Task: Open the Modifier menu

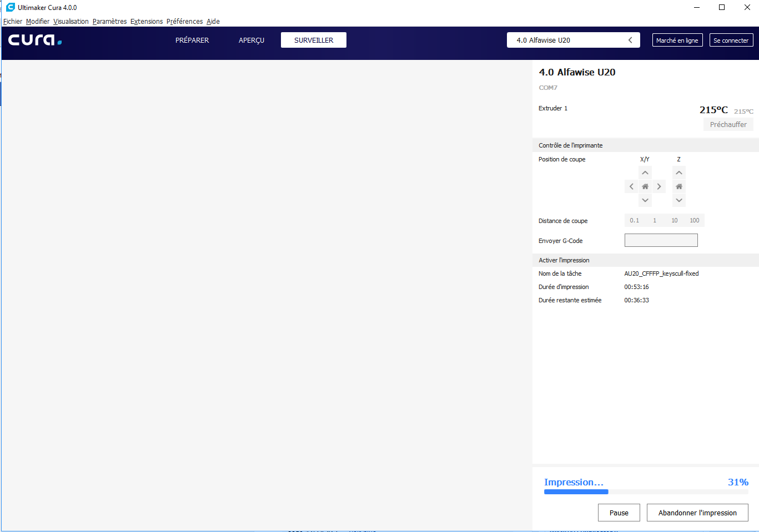Action: 38,22
